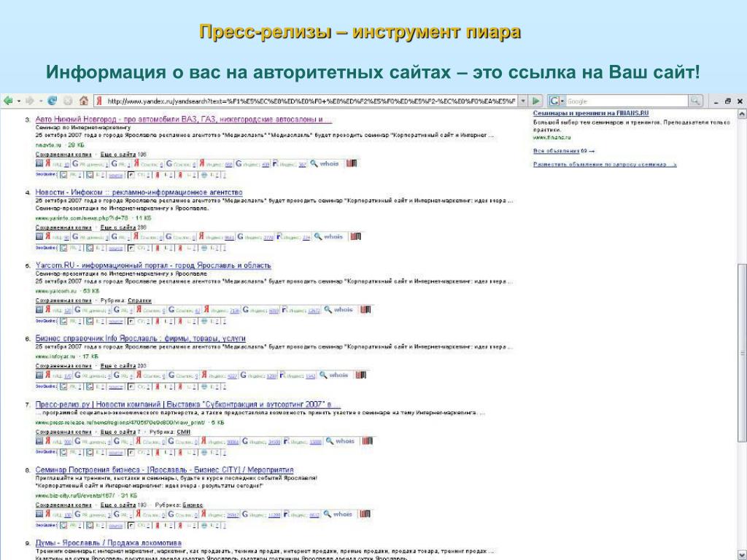747x560 pixels.
Task: Reload the page with the refresh icon
Action: tap(53, 101)
